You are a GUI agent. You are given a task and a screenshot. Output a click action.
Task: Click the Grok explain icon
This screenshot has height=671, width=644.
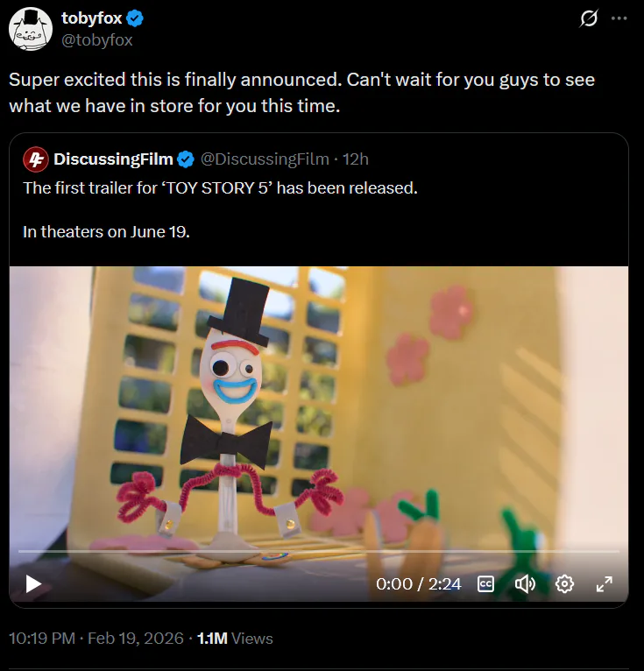[x=590, y=18]
